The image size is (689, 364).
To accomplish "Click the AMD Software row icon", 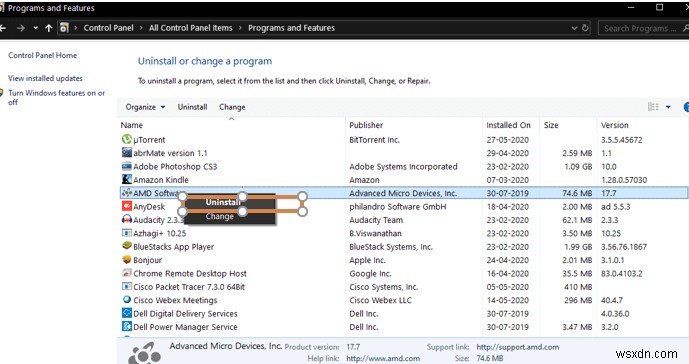I will tap(127, 193).
